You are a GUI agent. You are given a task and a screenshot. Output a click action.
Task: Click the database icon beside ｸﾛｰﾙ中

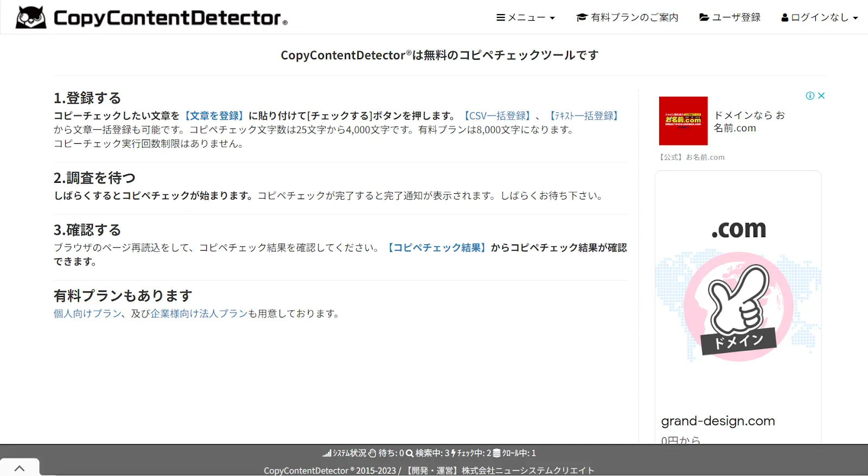click(496, 453)
